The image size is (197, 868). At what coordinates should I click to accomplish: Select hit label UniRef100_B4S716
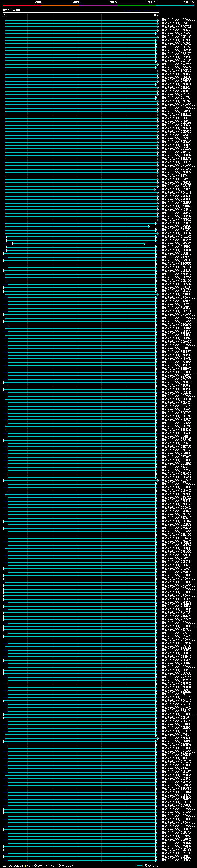pos(176,498)
